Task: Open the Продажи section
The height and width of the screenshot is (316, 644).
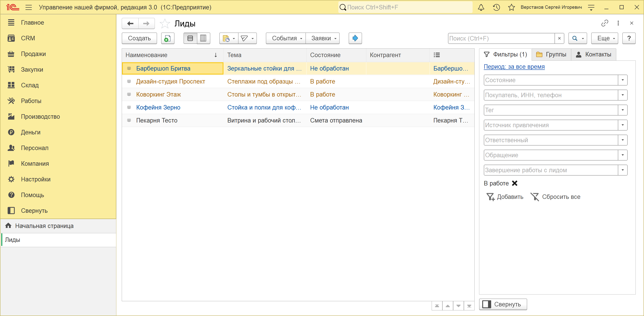Action: (58, 54)
